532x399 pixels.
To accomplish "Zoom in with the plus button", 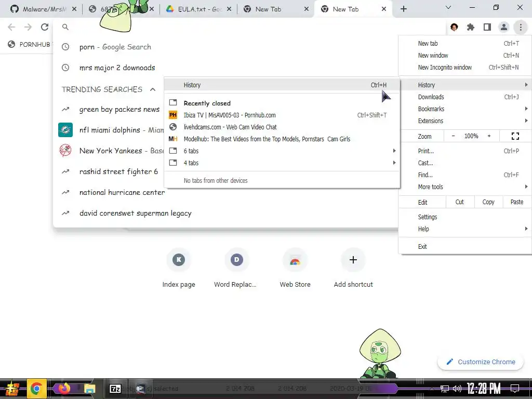I will point(489,136).
